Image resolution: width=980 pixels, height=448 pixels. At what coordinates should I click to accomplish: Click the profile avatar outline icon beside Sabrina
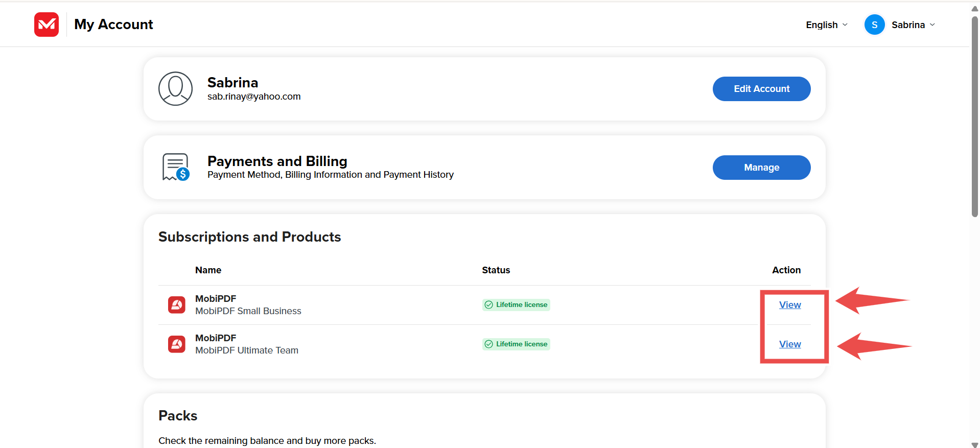point(175,89)
